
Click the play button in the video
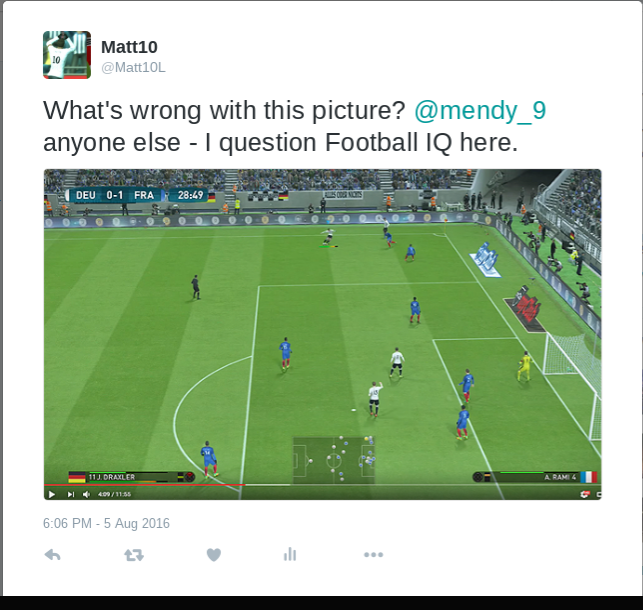[52, 494]
